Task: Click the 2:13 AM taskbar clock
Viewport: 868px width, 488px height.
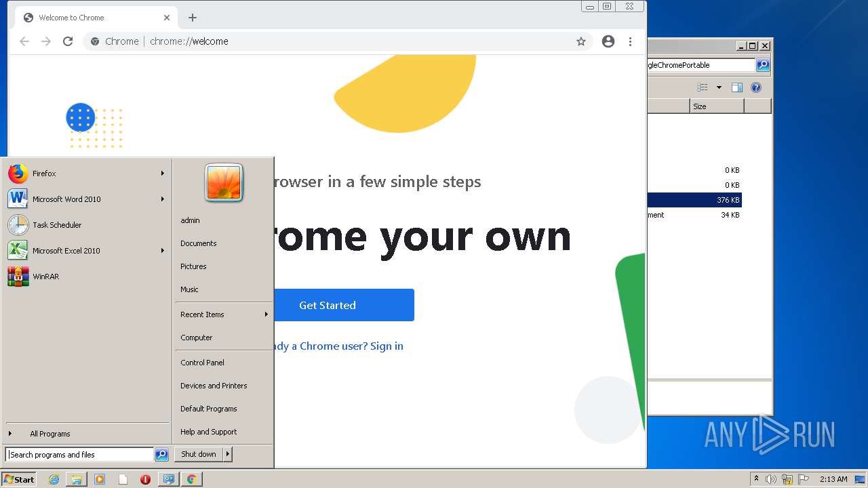Action: [833, 479]
